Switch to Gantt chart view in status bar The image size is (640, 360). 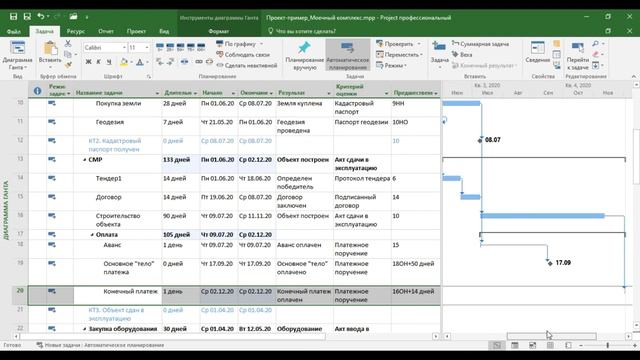click(497, 345)
